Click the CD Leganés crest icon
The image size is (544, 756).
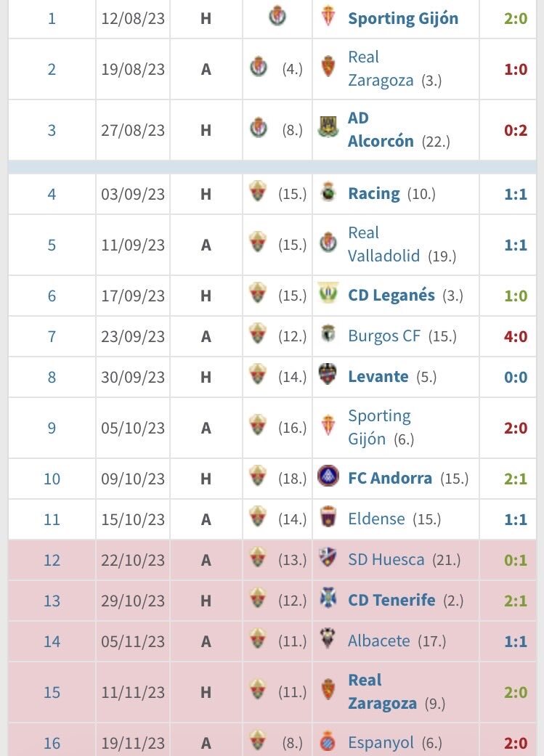(328, 294)
